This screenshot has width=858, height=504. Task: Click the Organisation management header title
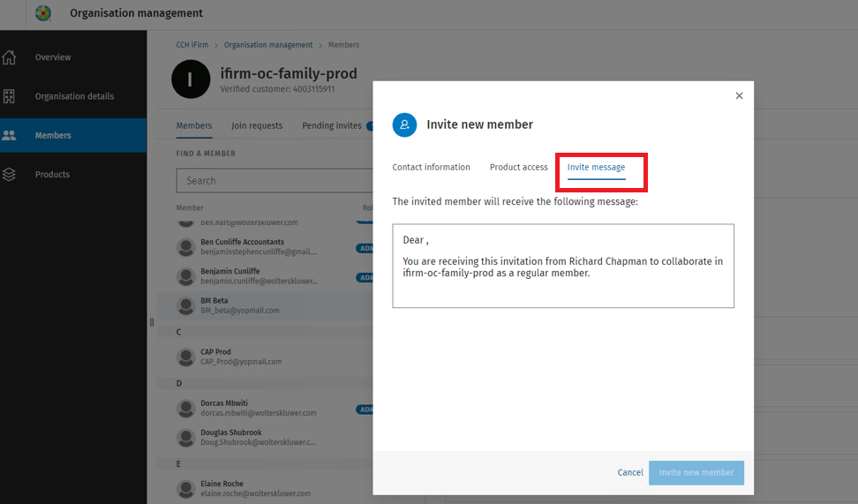pyautogui.click(x=136, y=13)
